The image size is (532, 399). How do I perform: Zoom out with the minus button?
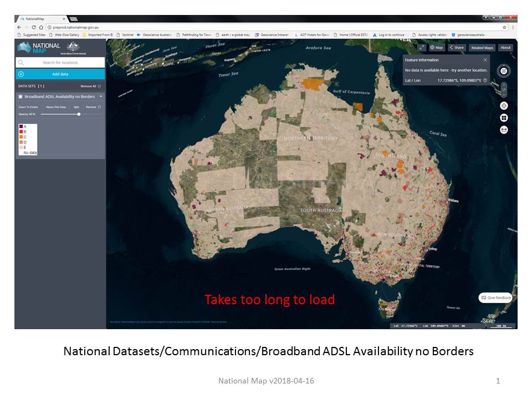point(504,95)
